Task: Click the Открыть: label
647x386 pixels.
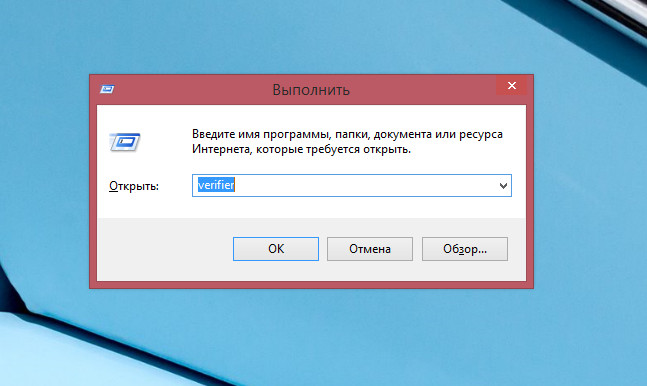Action: pyautogui.click(x=134, y=186)
